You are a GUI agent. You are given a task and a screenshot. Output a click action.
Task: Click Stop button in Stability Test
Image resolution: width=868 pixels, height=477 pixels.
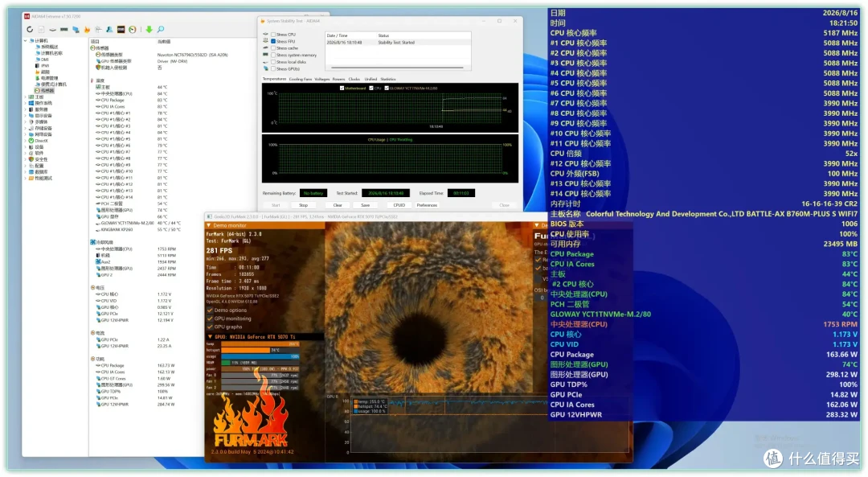coord(303,205)
